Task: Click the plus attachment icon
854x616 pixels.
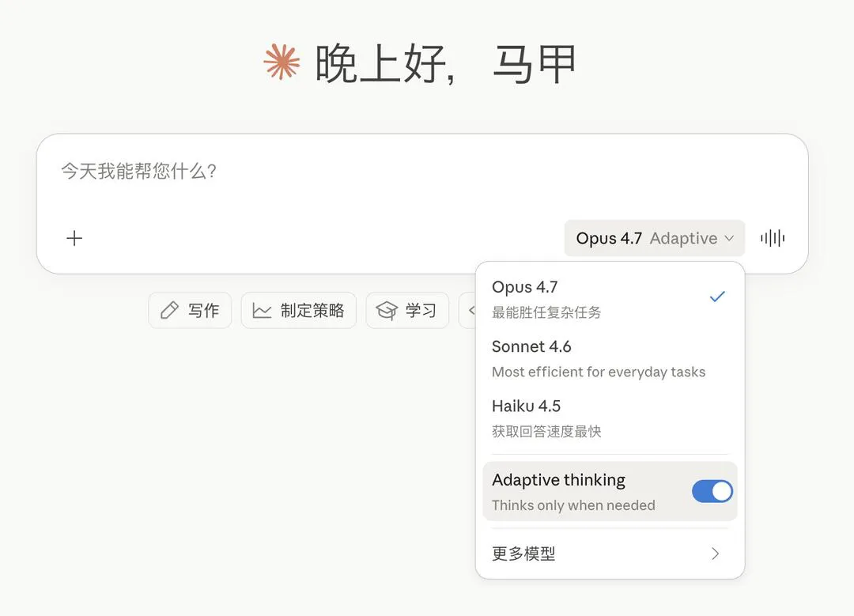Action: pyautogui.click(x=74, y=238)
